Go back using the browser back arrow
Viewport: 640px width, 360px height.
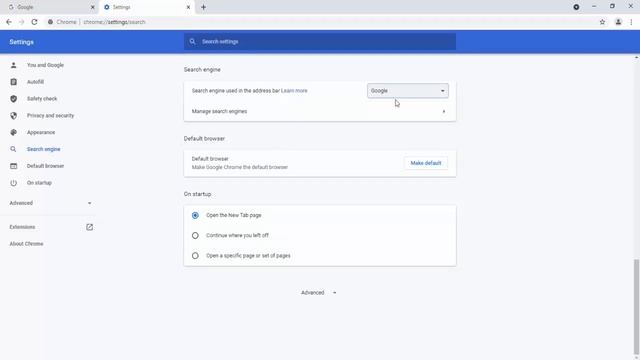pyautogui.click(x=9, y=22)
